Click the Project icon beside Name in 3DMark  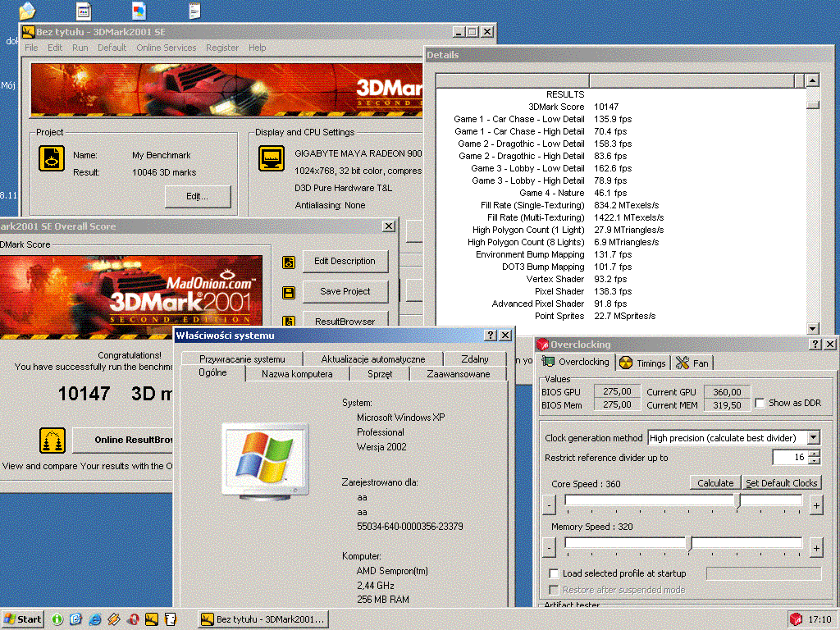pos(52,158)
